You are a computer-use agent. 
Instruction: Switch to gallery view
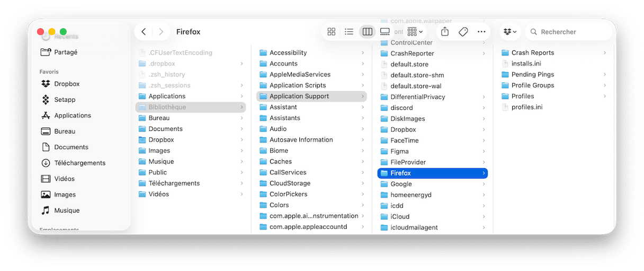tap(385, 32)
